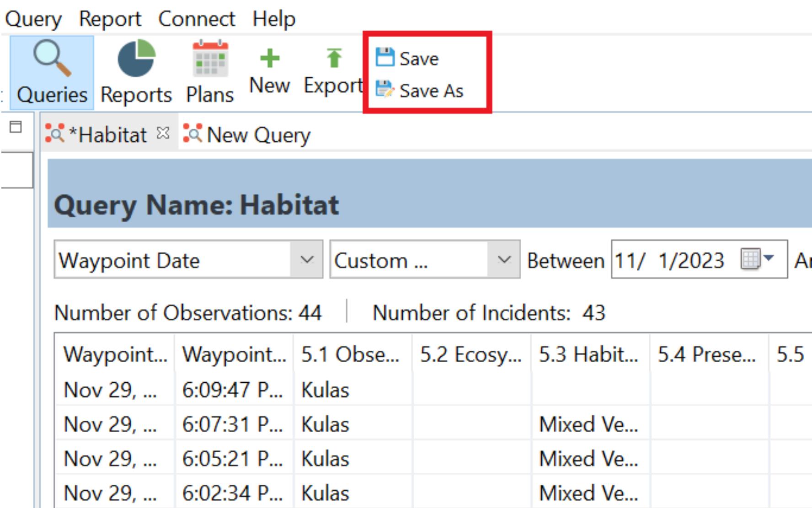Viewport: 812px width, 508px height.
Task: Open the Report menu
Action: (110, 19)
